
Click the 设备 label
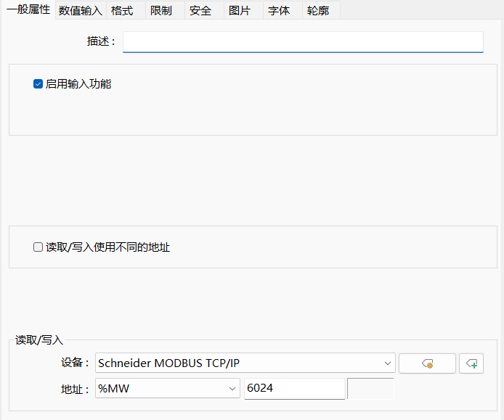pyautogui.click(x=75, y=363)
